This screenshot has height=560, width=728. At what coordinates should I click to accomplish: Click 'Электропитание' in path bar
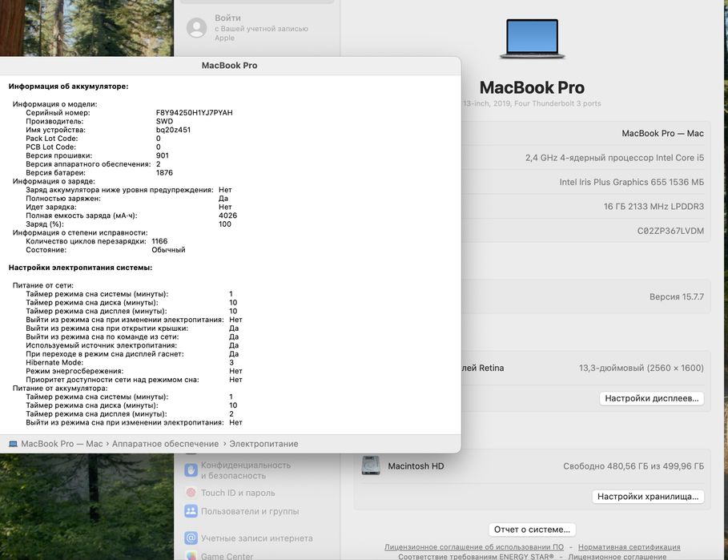click(x=263, y=444)
